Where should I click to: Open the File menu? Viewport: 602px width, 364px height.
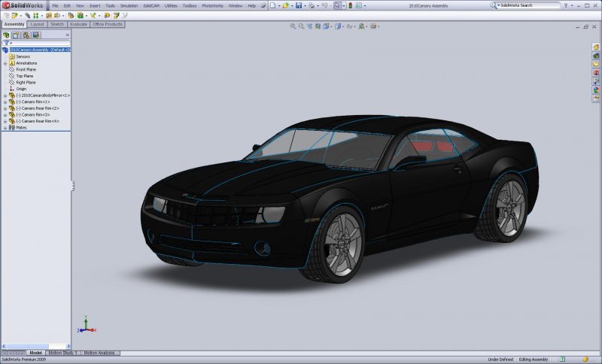click(55, 6)
